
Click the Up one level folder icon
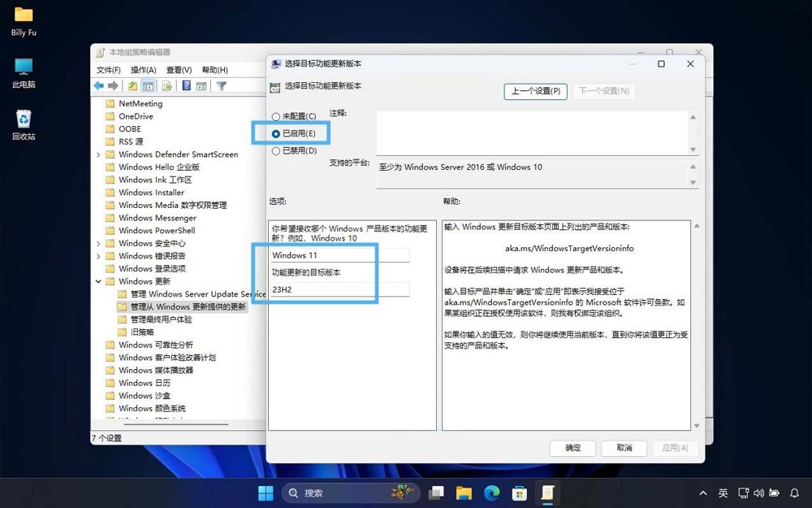pos(133,85)
